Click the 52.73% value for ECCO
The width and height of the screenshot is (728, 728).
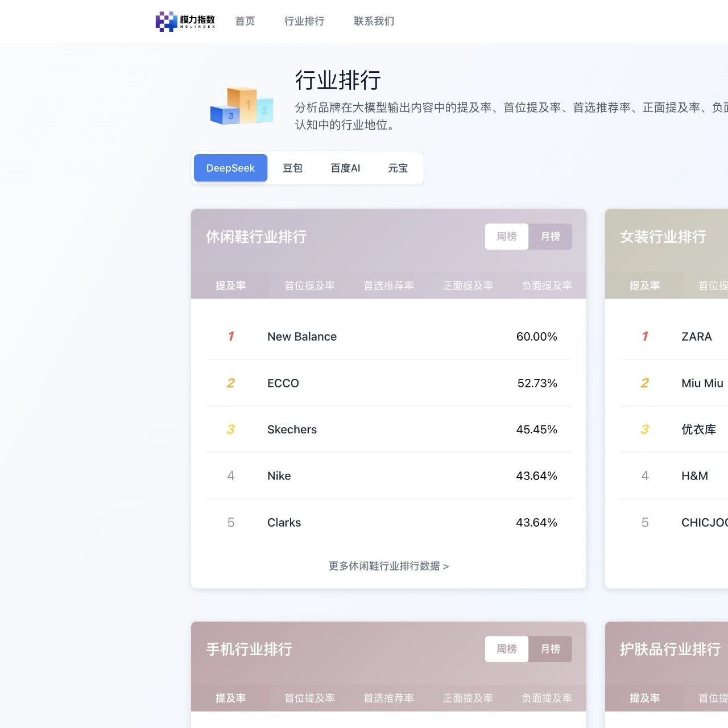coord(537,383)
